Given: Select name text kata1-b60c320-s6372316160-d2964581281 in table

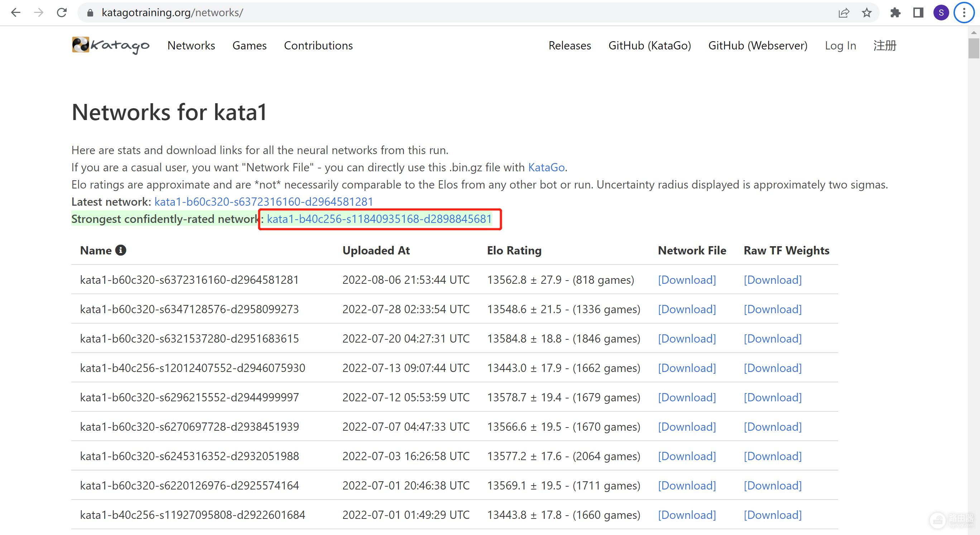Looking at the screenshot, I should coord(189,280).
